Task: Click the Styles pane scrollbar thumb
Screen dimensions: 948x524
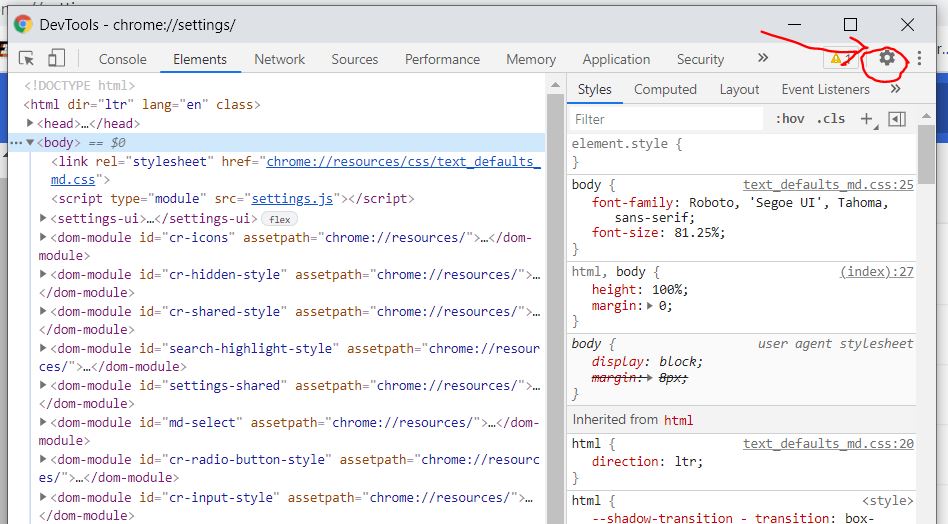Action: [x=925, y=154]
